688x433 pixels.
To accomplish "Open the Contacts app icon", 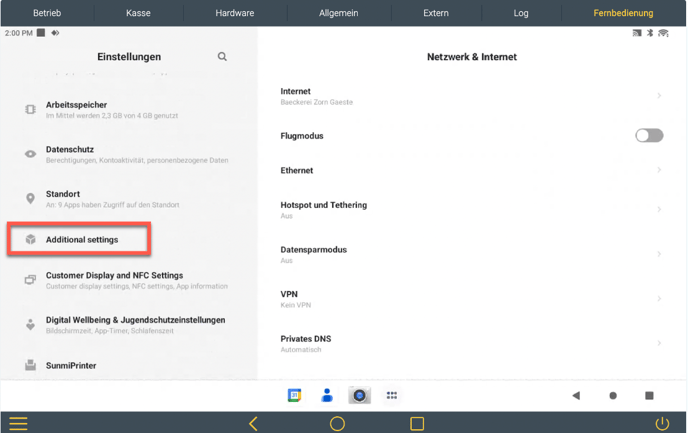I will pyautogui.click(x=326, y=396).
